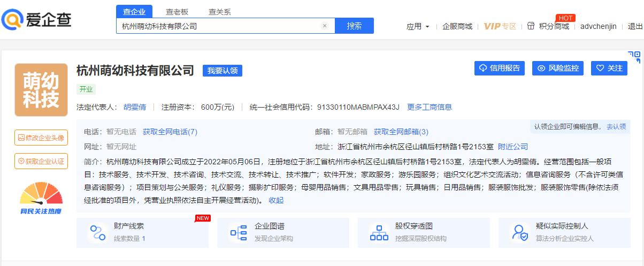Image resolution: width=644 pixels, height=266 pixels.
Task: Click the HOT badge above 积分商城
Action: point(565,18)
